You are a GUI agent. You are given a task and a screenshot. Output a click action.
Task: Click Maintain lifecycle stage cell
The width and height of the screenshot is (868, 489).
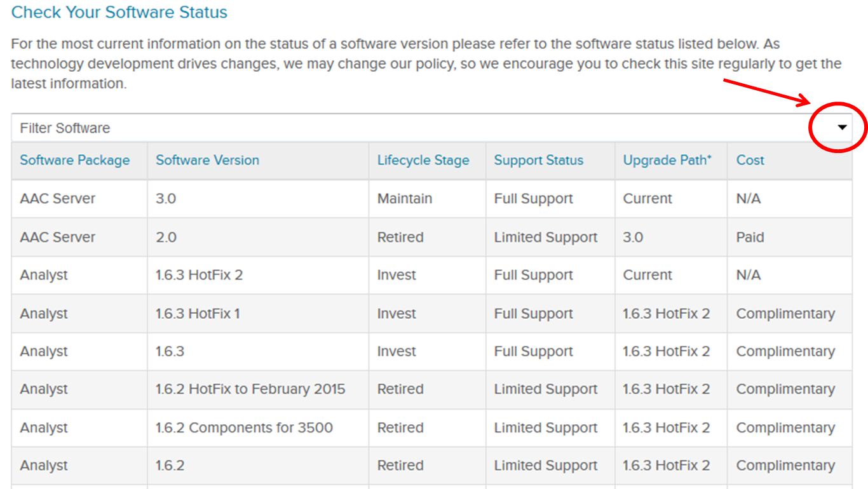(x=405, y=199)
